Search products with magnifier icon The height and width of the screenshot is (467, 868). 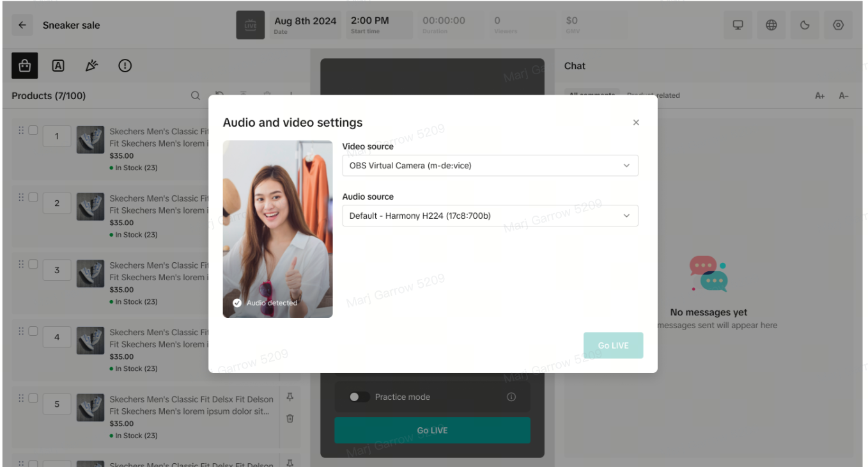point(196,95)
